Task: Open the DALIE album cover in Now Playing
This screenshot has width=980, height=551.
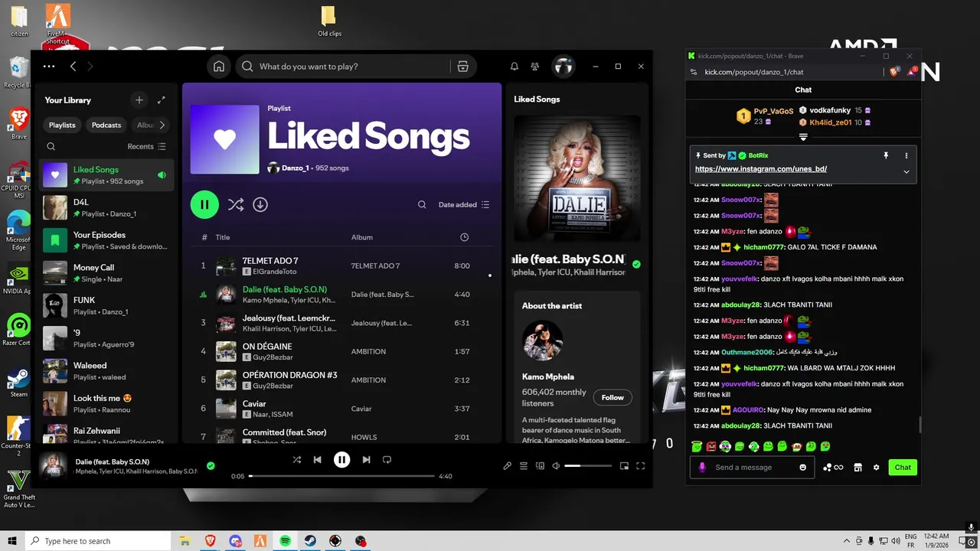Action: pyautogui.click(x=577, y=178)
